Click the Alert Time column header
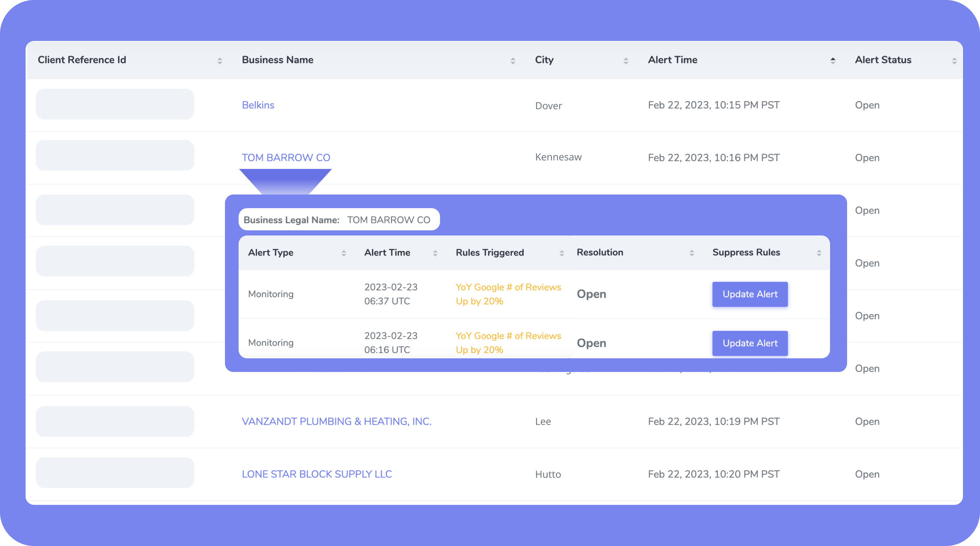Viewport: 980px width, 546px height. tap(672, 60)
